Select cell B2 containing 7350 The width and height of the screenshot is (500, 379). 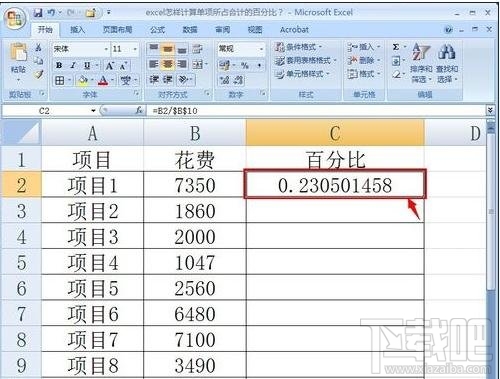195,185
